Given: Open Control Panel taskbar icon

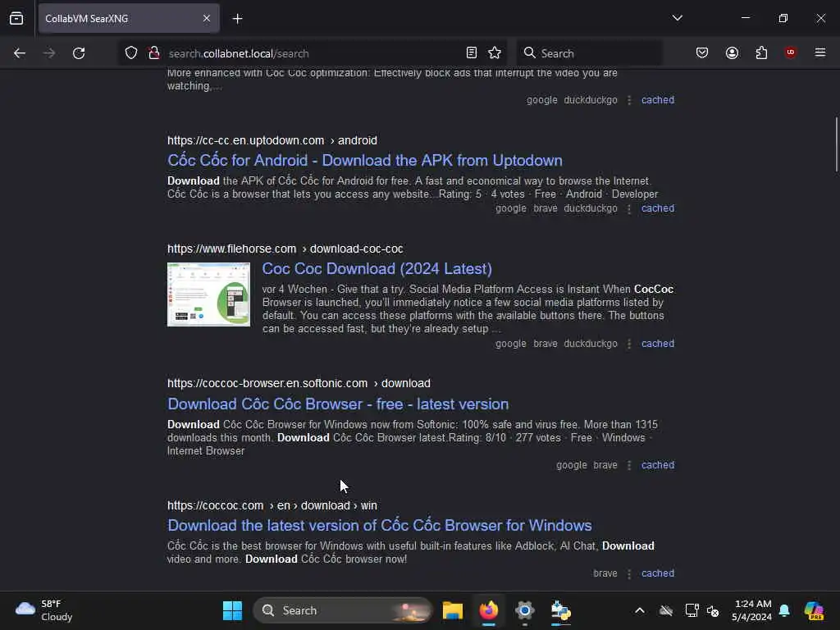Looking at the screenshot, I should pyautogui.click(x=561, y=610).
